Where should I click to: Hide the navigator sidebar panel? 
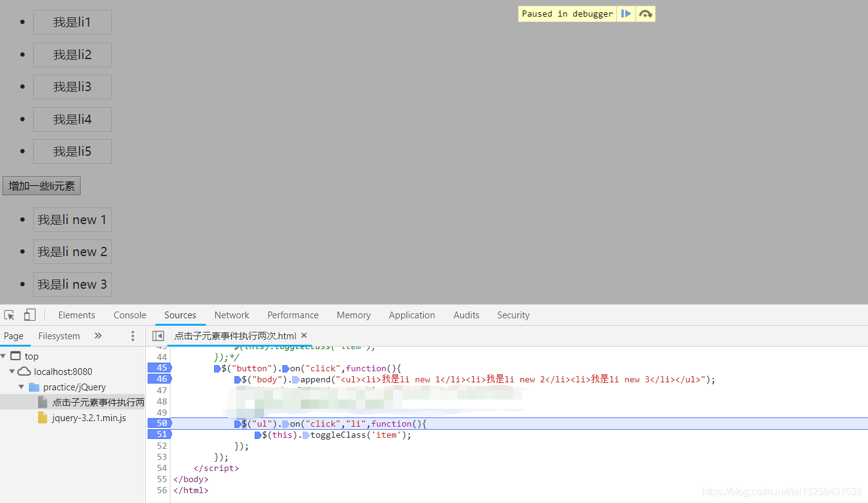point(158,336)
